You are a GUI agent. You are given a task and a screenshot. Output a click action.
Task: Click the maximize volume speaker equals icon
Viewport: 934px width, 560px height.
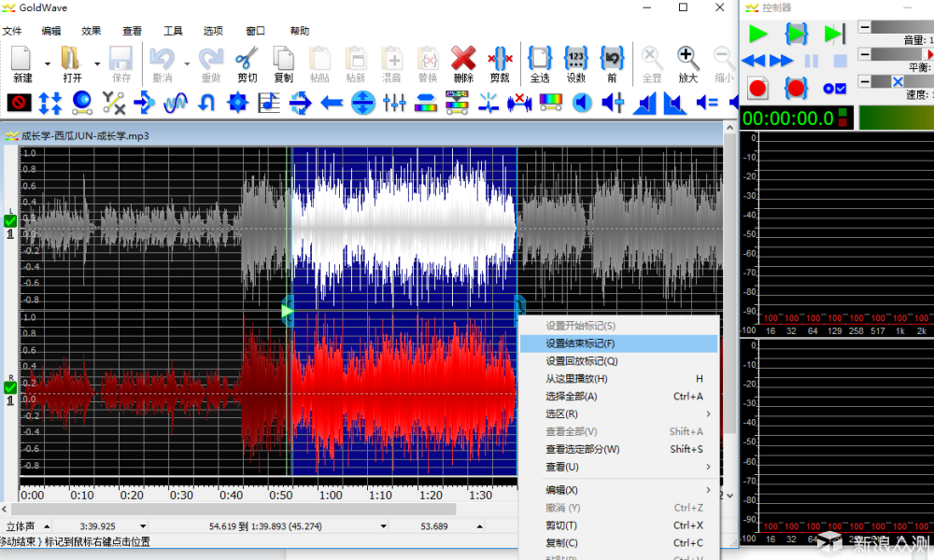(706, 103)
